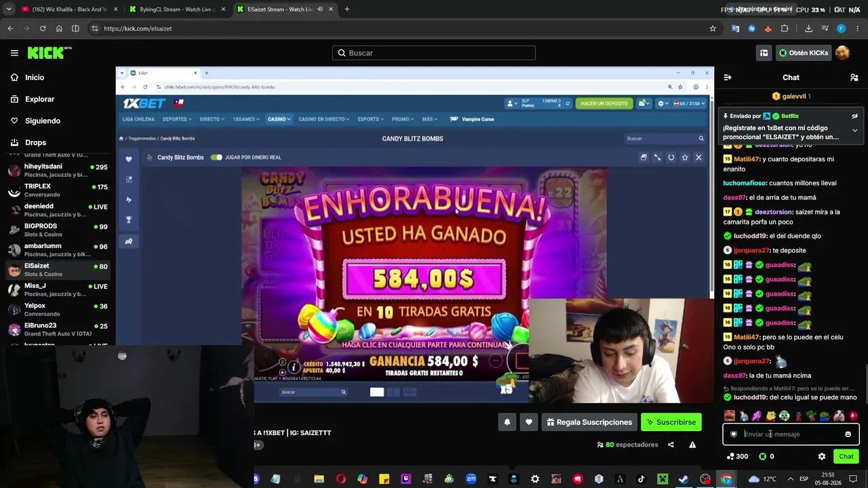Click the share icon next to espectadores
Image resolution: width=868 pixels, height=488 pixels.
(x=671, y=445)
